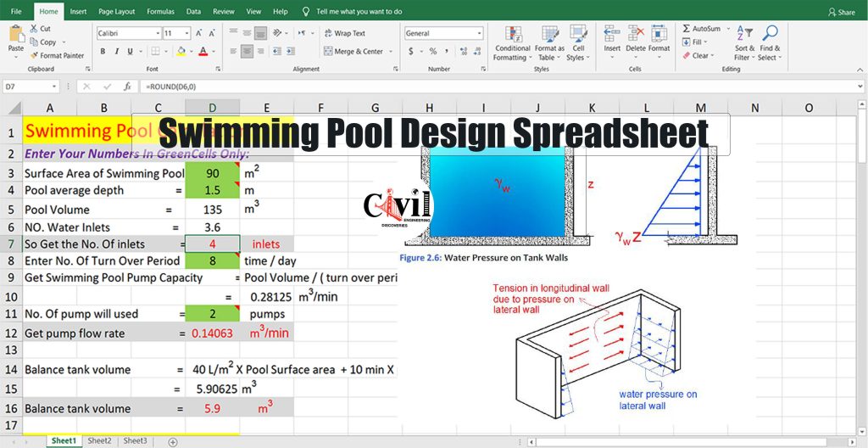Toggle italic formatting
868x448 pixels.
(x=116, y=52)
